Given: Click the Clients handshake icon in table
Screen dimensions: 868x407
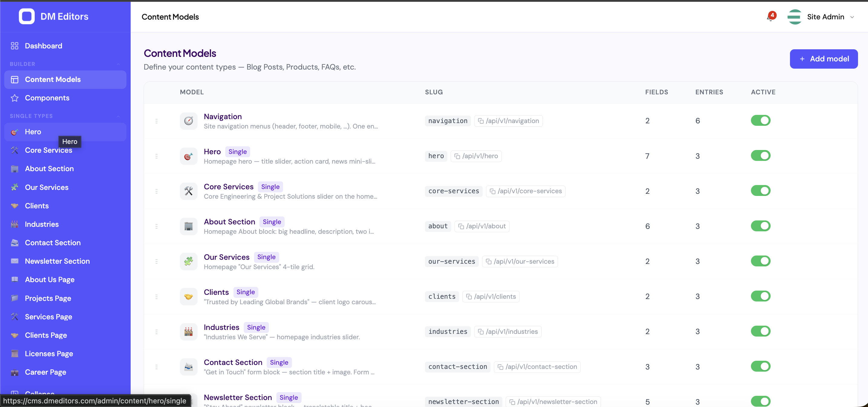Looking at the screenshot, I should (x=188, y=297).
